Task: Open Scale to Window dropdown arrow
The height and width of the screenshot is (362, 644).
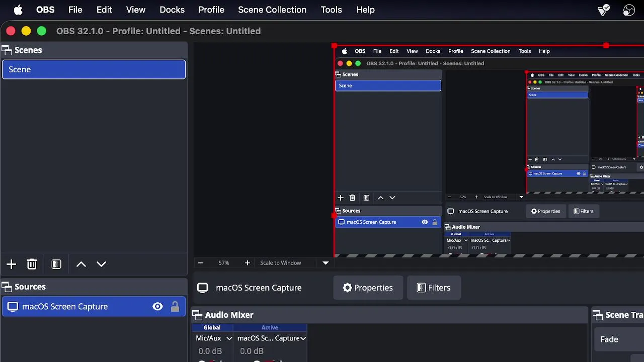Action: click(x=326, y=263)
